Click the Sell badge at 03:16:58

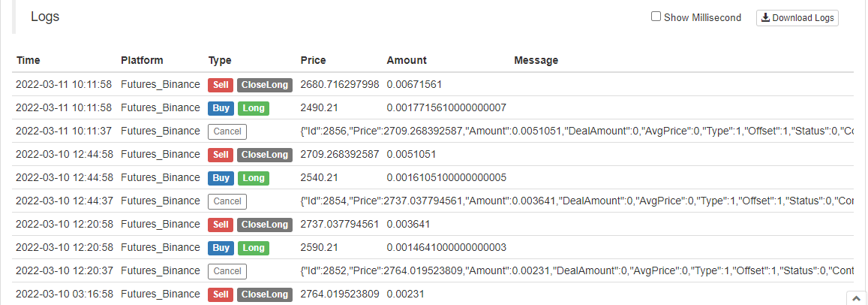pyautogui.click(x=221, y=294)
